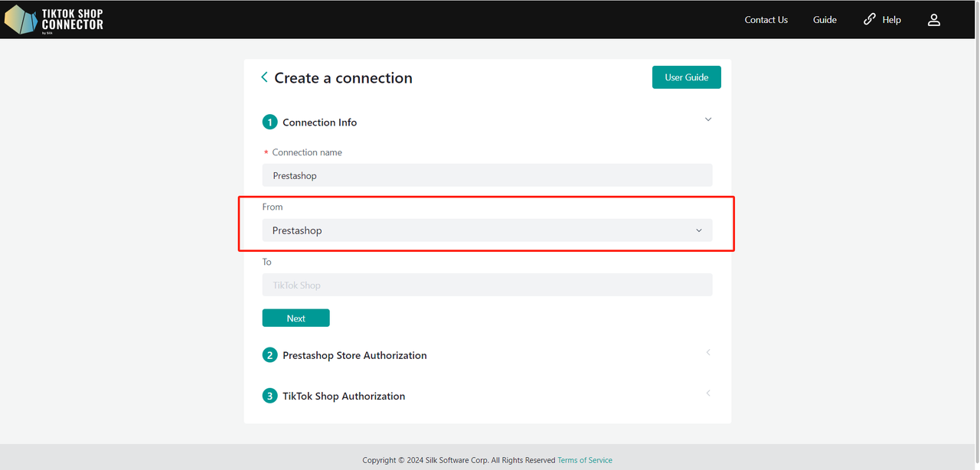Open Guide in the top navigation
Image resolution: width=980 pixels, height=470 pixels.
[x=825, y=20]
